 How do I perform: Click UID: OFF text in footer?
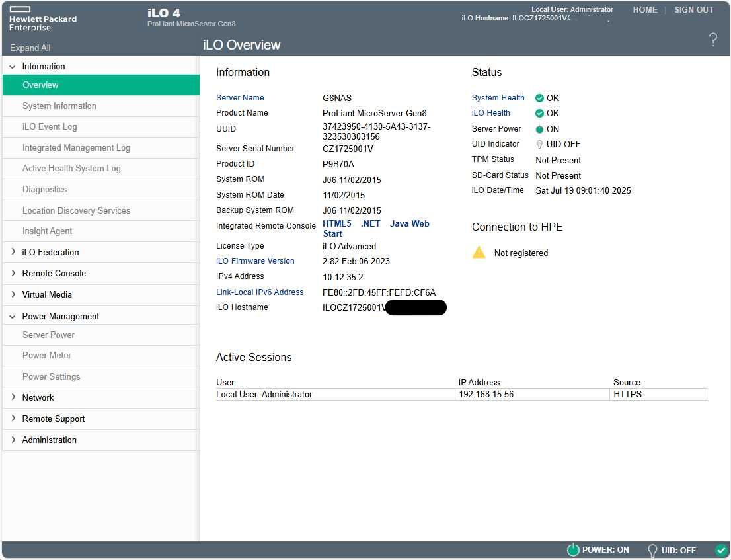678,551
